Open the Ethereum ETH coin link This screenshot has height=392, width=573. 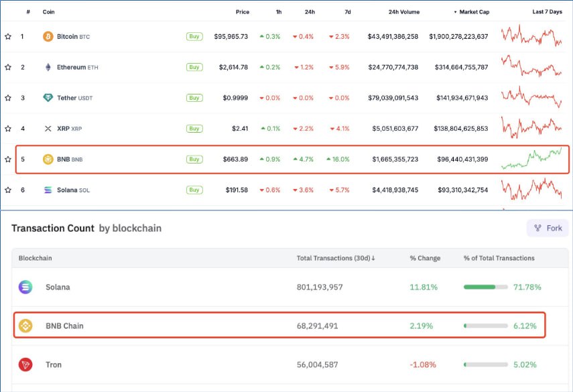tap(78, 67)
